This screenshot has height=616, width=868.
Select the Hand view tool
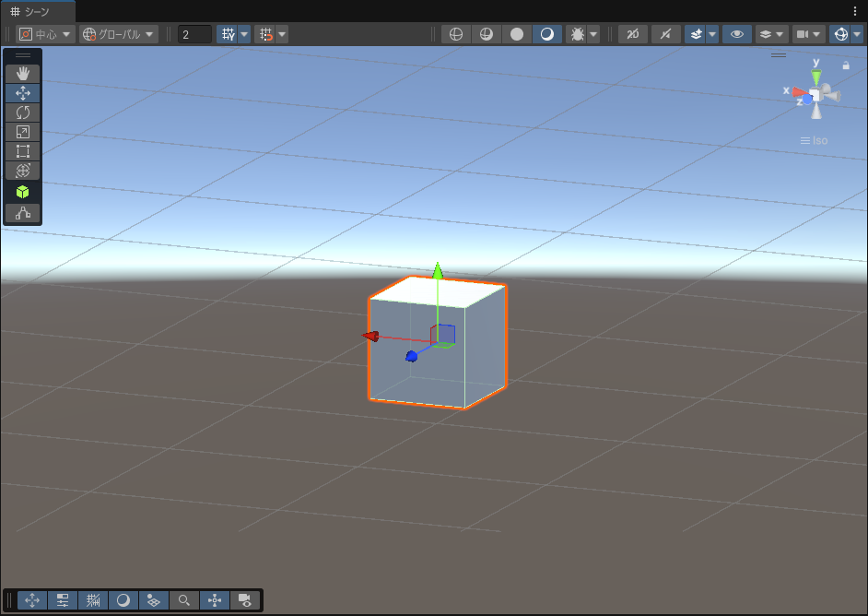(23, 73)
